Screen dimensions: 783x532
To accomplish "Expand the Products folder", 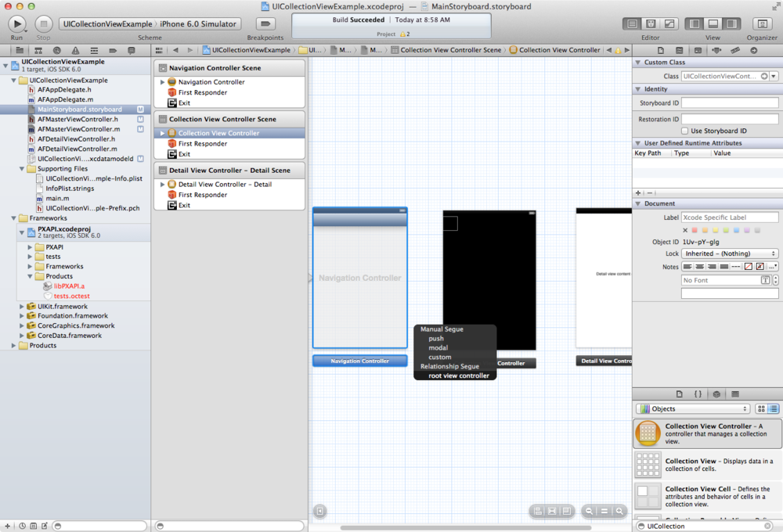I will (13, 345).
